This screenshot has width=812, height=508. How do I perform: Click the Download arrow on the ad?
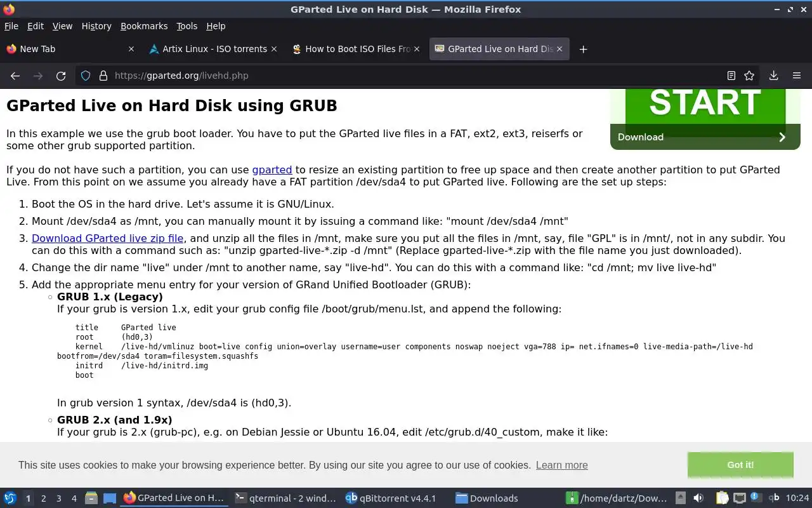click(x=782, y=137)
